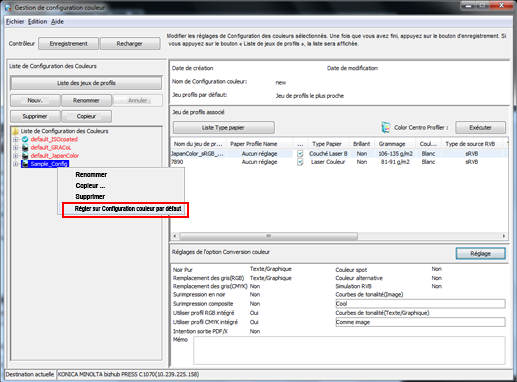517x382 pixels.
Task: Click the left arrow of the table scrollbar
Action: coord(175,236)
